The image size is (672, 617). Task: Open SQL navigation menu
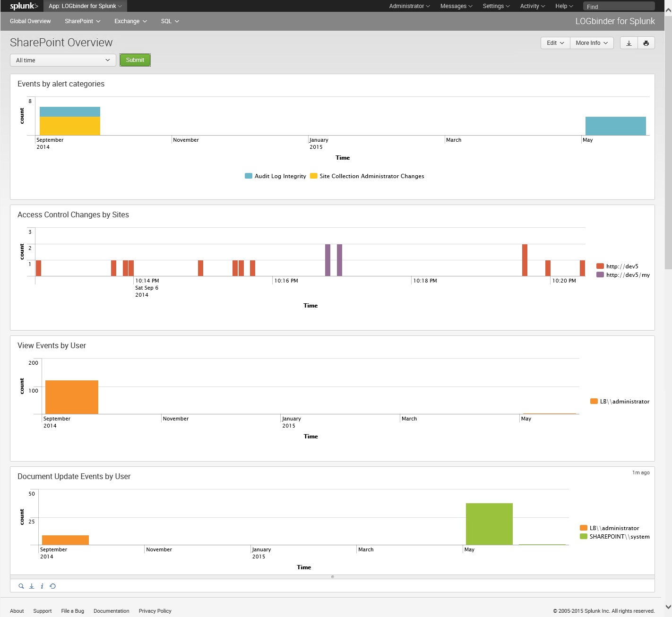(170, 21)
